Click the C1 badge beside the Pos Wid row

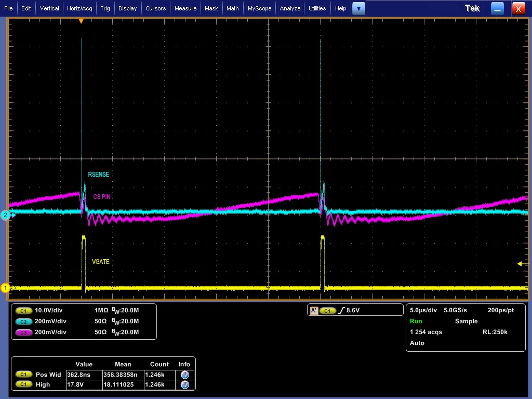(x=23, y=374)
